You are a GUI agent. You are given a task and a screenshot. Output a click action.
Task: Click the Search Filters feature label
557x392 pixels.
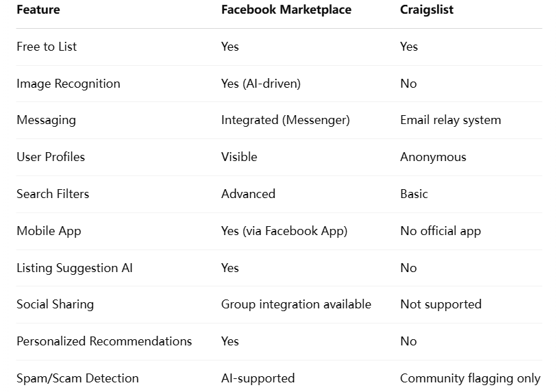point(53,194)
